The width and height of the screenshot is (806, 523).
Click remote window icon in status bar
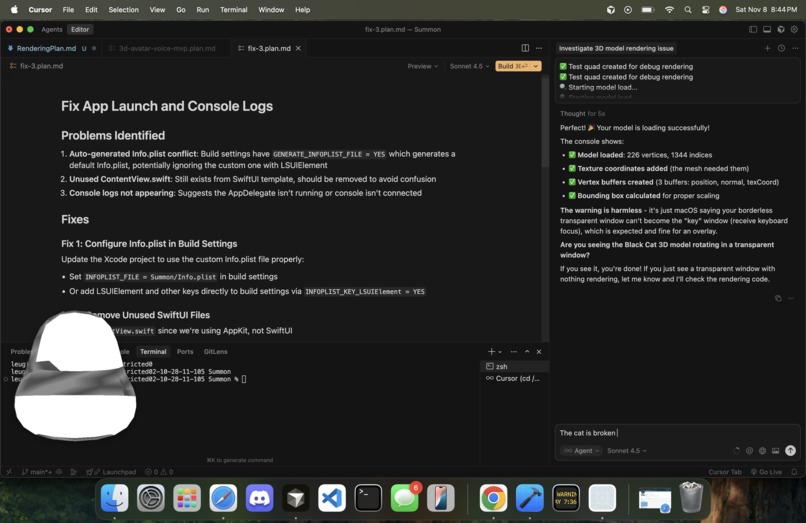9,472
